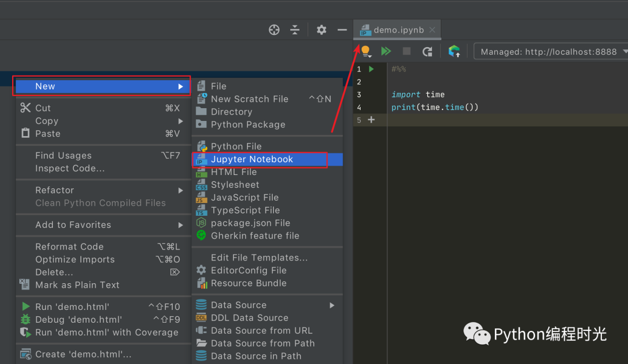Click the locate/scroll-from-source crosshair icon

[274, 30]
